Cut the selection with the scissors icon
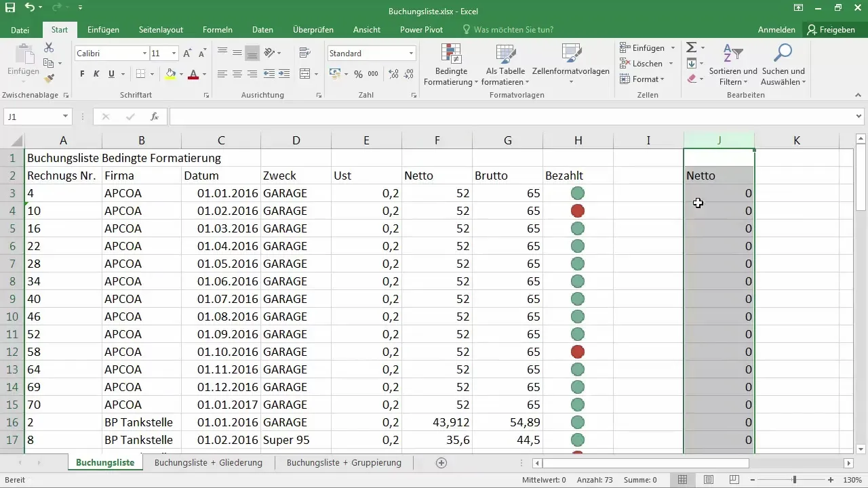 coord(49,47)
